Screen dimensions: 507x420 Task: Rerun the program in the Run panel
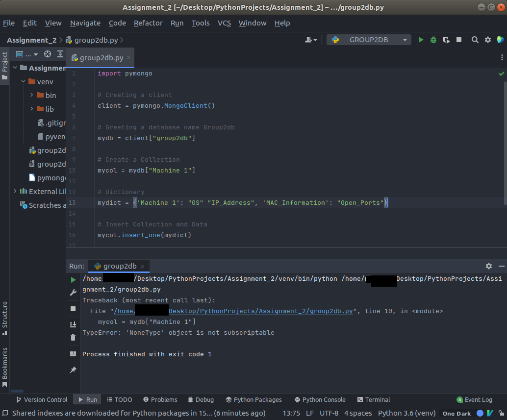pyautogui.click(x=73, y=278)
